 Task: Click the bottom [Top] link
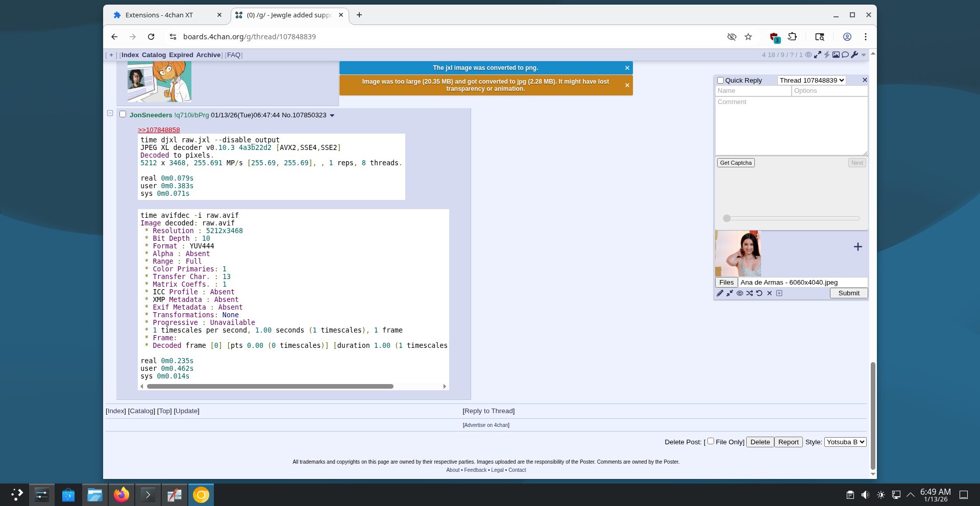point(164,411)
